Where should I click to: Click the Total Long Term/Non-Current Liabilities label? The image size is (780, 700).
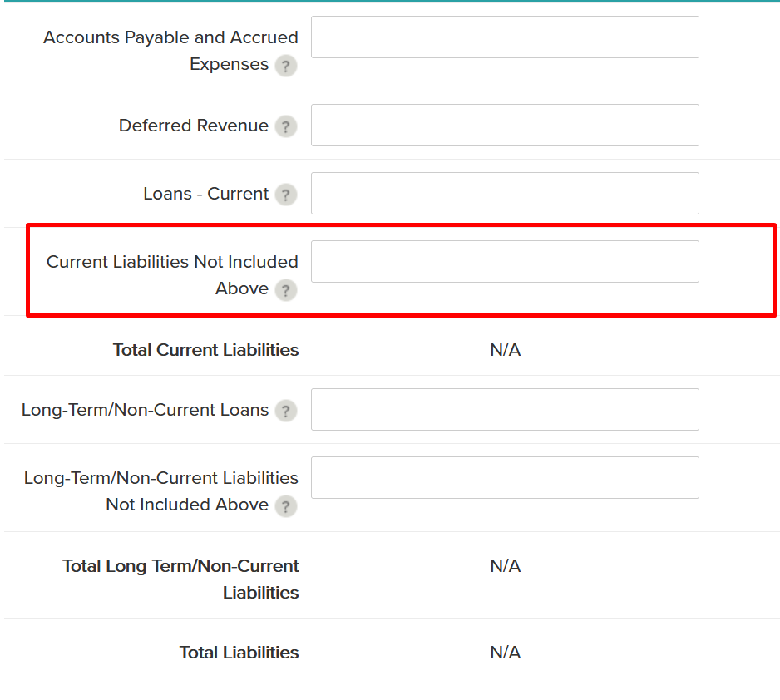(x=180, y=579)
